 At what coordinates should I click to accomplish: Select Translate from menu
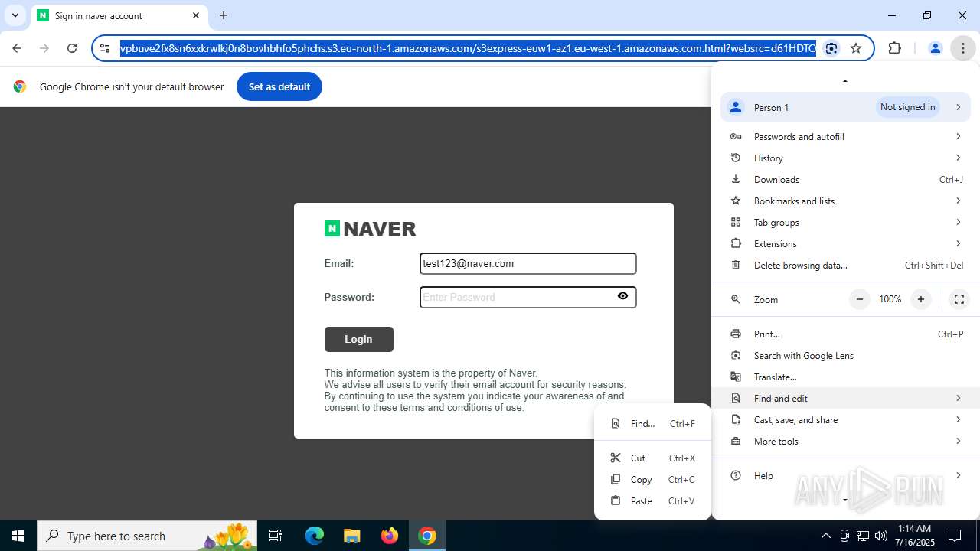[x=845, y=377]
